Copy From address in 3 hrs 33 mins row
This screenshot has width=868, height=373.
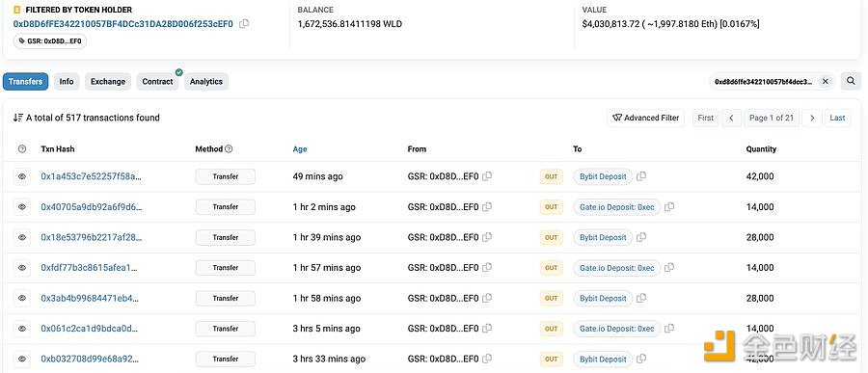[x=487, y=360]
